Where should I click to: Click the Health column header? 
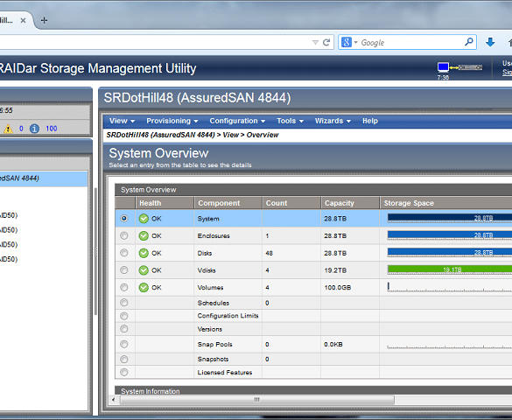point(165,203)
